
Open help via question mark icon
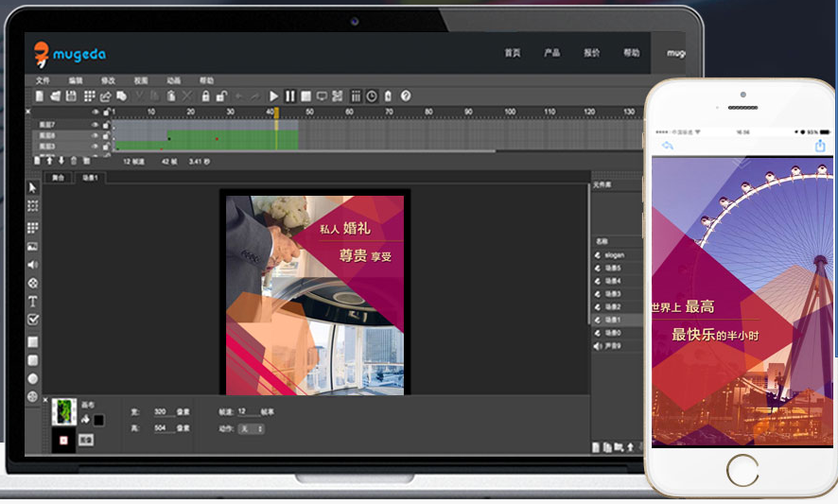(x=406, y=96)
